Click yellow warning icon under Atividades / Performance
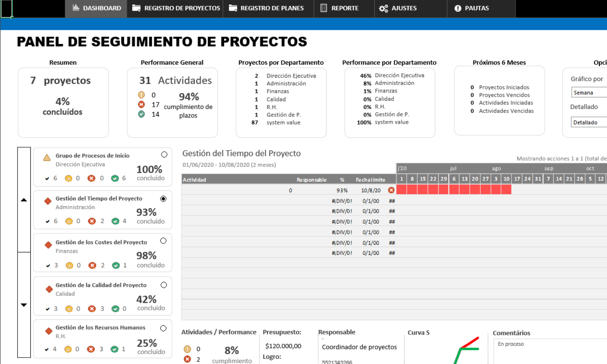The height and width of the screenshot is (364, 607). (x=187, y=349)
